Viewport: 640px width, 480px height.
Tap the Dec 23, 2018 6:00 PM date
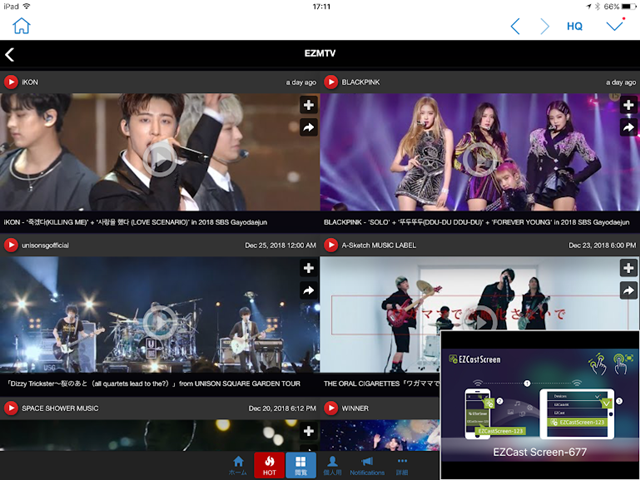(x=602, y=245)
